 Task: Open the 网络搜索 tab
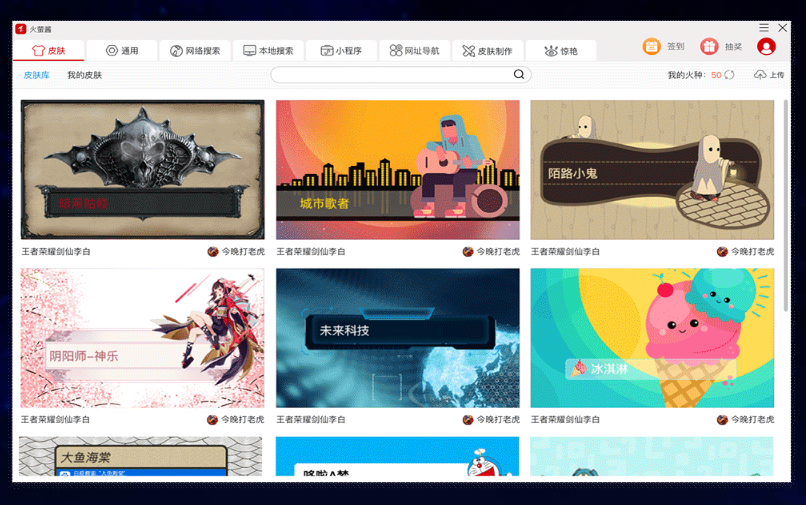click(195, 50)
